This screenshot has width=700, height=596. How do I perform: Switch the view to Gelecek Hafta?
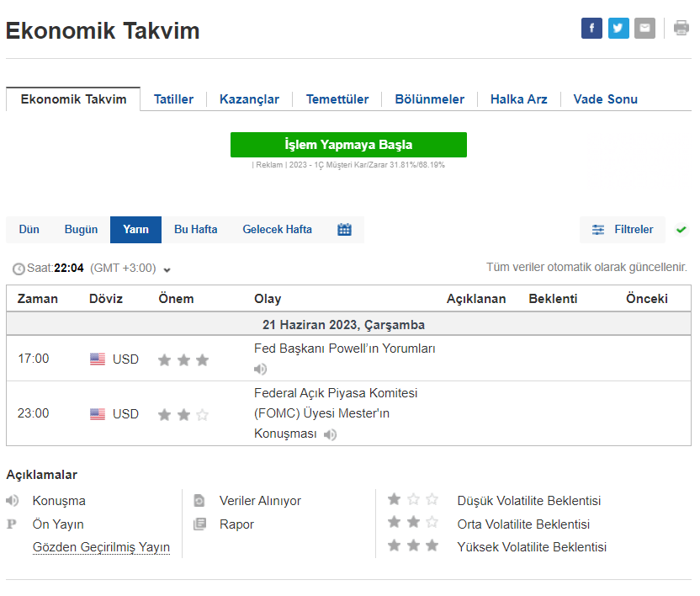coord(277,230)
